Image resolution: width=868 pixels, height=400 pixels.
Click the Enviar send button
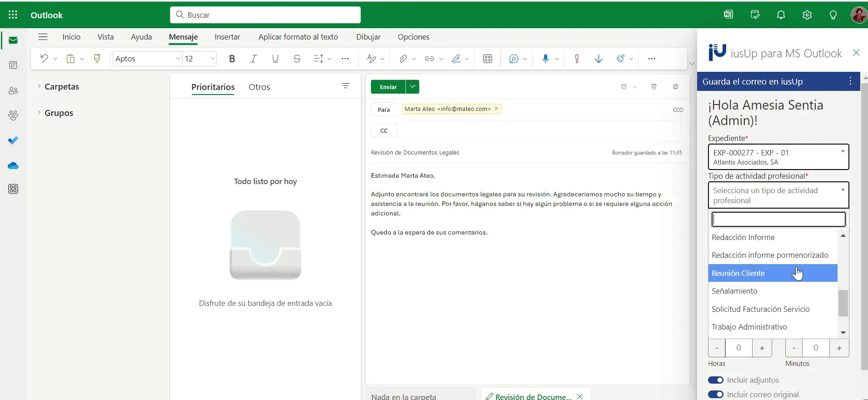(x=389, y=87)
